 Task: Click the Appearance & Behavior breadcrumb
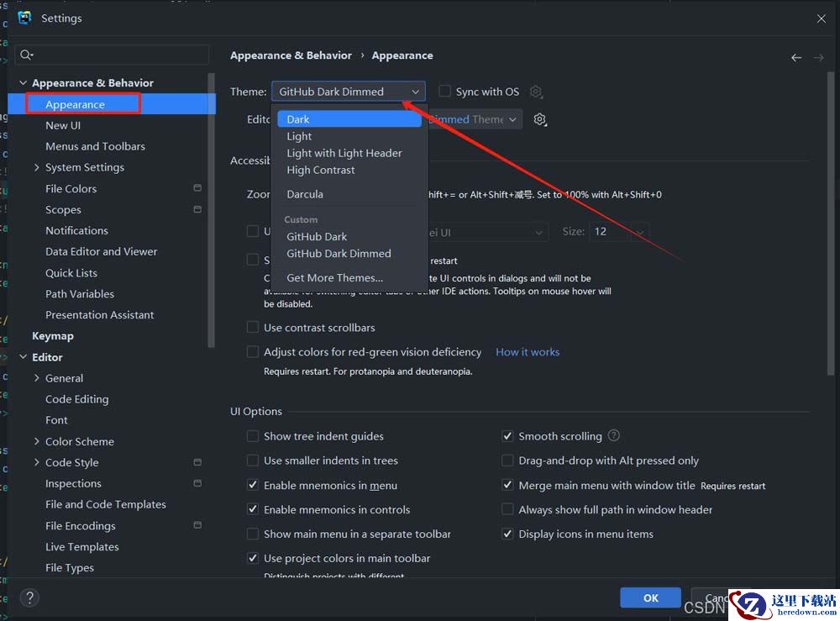pyautogui.click(x=291, y=55)
